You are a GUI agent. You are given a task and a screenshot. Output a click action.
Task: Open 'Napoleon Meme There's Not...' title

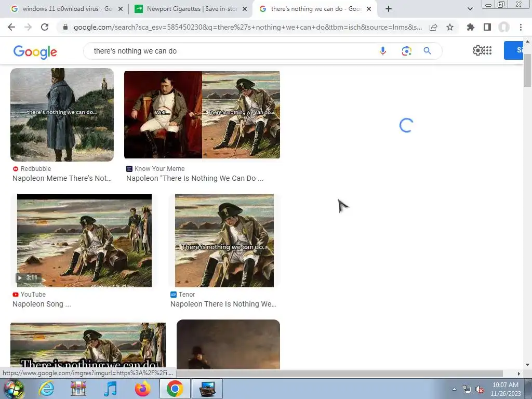click(62, 179)
